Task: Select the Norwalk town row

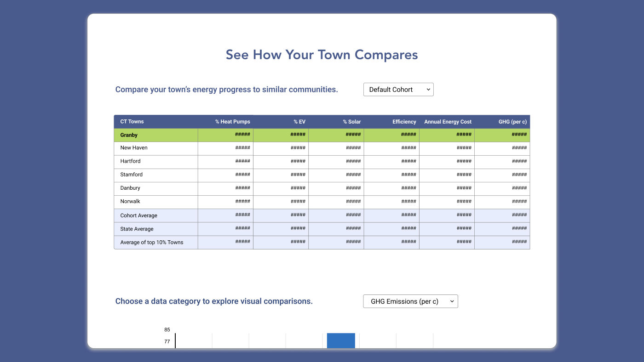Action: 130,201
